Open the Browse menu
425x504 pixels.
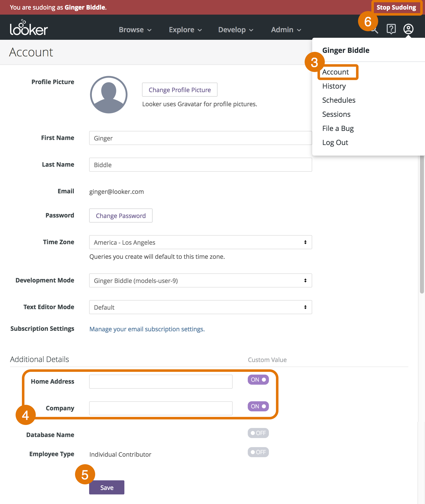click(x=135, y=30)
